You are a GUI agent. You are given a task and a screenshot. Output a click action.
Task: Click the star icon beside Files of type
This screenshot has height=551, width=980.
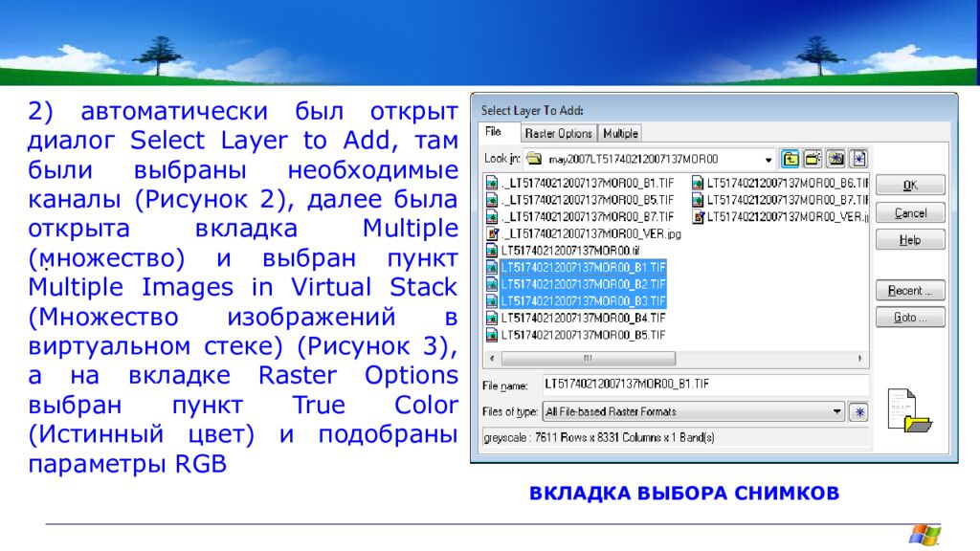point(859,411)
